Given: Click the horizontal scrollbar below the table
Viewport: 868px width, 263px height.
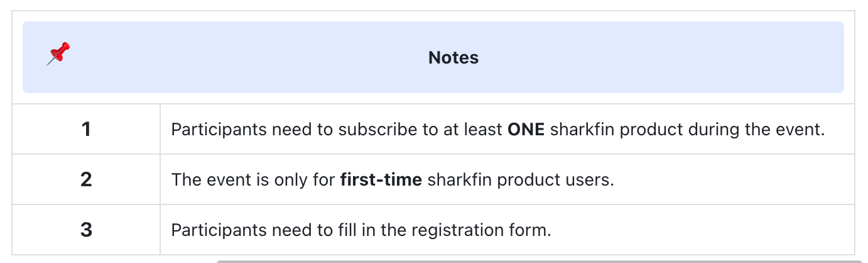Looking at the screenshot, I should click(x=540, y=260).
